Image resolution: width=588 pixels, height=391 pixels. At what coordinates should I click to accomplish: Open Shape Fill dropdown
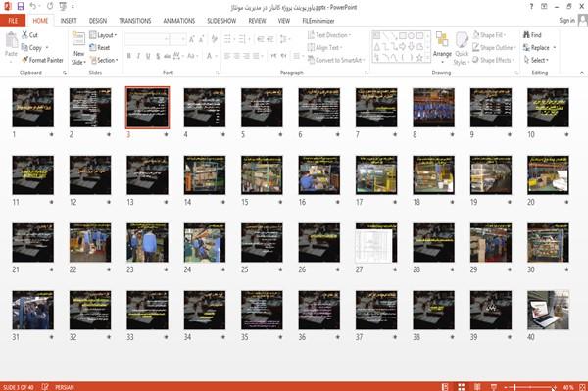pos(489,35)
